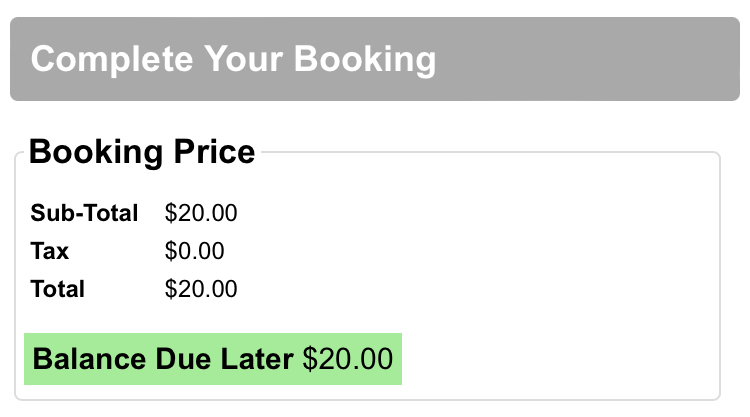Click the word Complete in the header
This screenshot has width=750, height=417.
[x=112, y=59]
